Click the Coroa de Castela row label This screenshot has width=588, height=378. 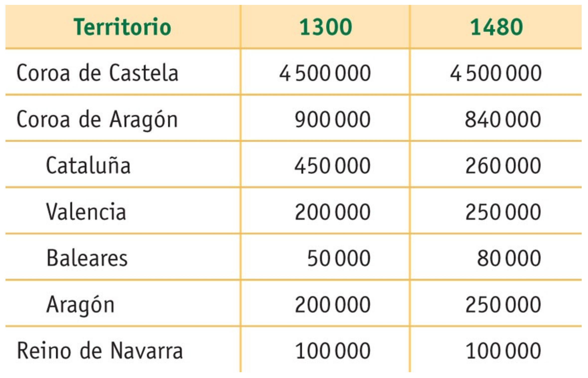97,73
